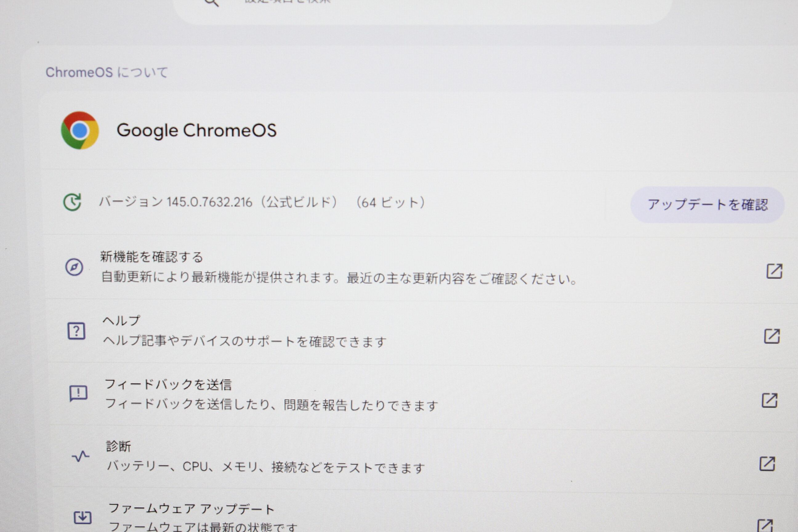Open diagnostics via external link icon
798x532 pixels.
click(x=767, y=464)
